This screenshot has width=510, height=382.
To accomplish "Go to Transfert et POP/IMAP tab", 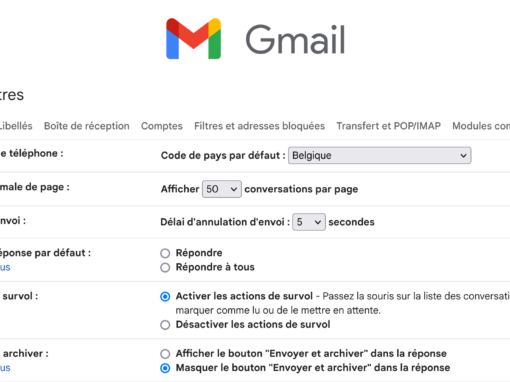I will click(388, 126).
